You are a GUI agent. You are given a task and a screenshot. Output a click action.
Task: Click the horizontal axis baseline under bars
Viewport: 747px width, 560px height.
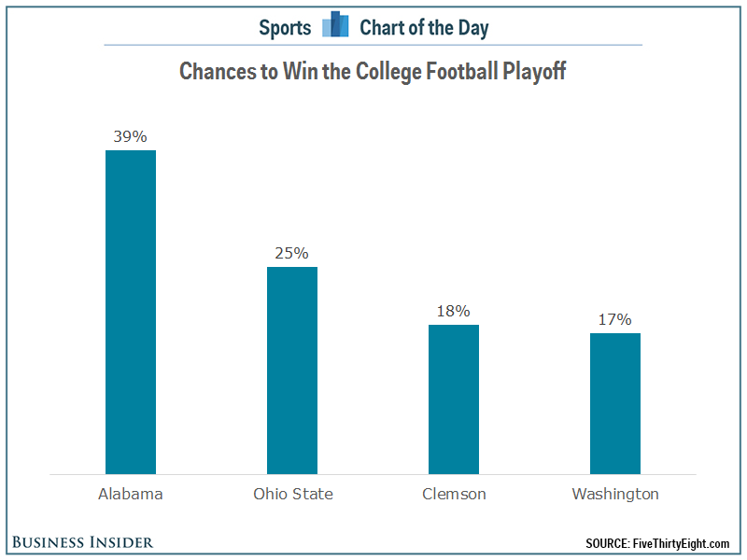373,474
